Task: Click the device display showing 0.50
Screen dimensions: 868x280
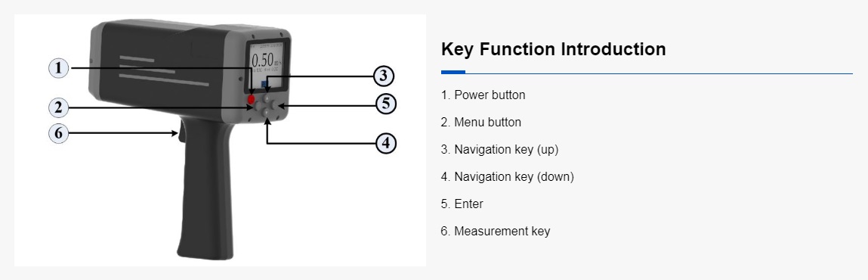Action: 267,65
